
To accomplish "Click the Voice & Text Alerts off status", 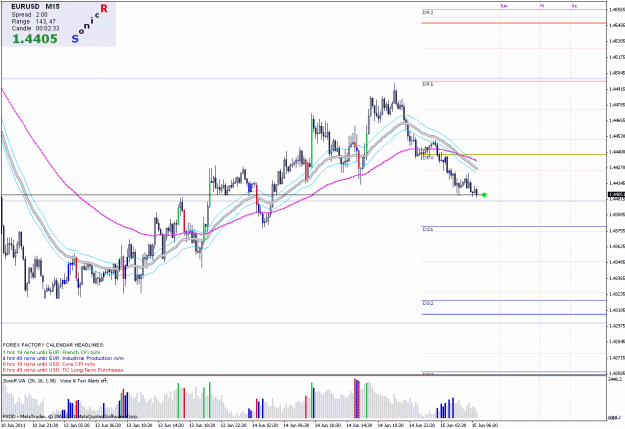I will (x=84, y=381).
